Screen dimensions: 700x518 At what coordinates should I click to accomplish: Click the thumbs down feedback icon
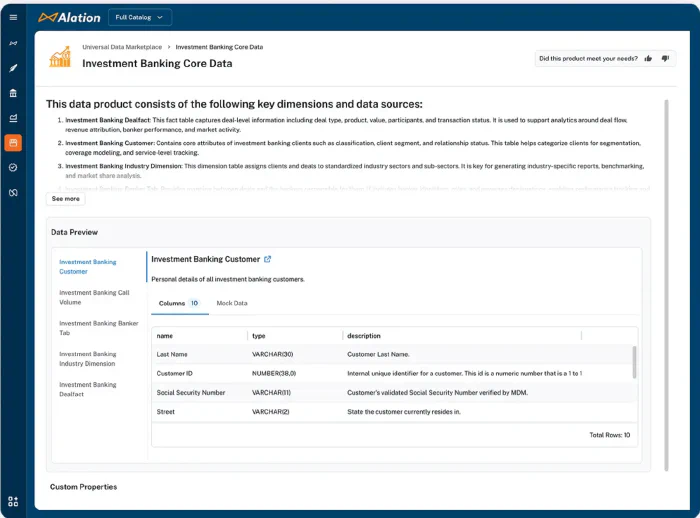coord(665,58)
